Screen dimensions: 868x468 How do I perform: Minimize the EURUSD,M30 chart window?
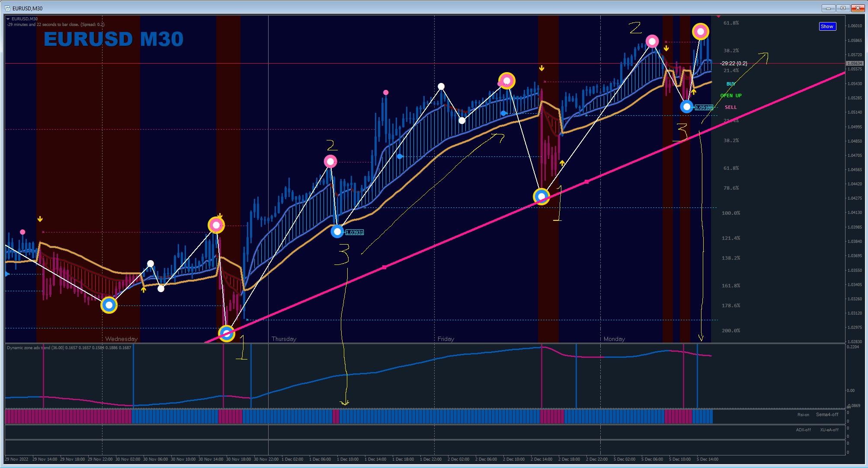coord(828,8)
